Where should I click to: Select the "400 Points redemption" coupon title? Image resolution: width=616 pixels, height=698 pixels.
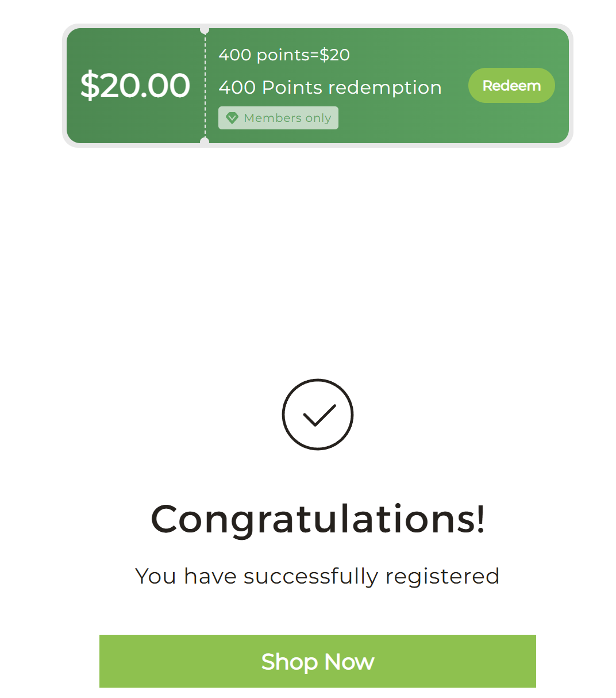click(x=330, y=87)
